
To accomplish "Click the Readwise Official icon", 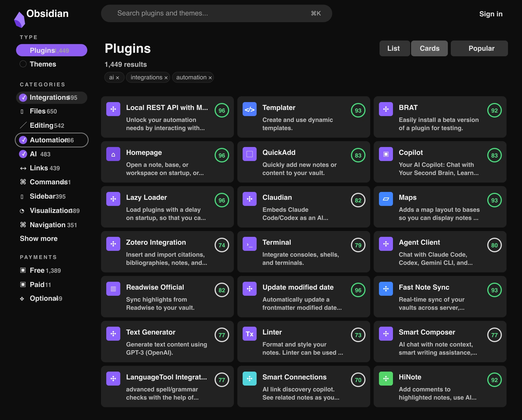I will 113,289.
